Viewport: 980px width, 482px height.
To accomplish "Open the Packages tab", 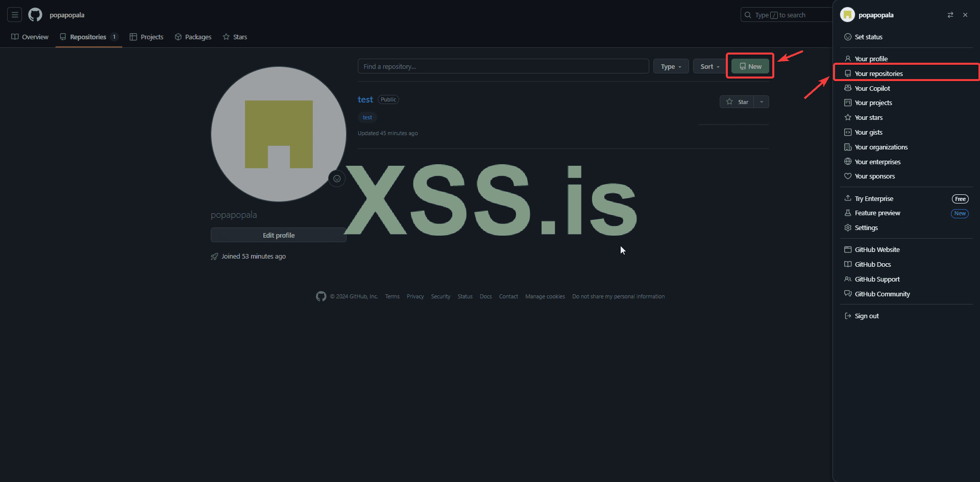I will 193,37.
